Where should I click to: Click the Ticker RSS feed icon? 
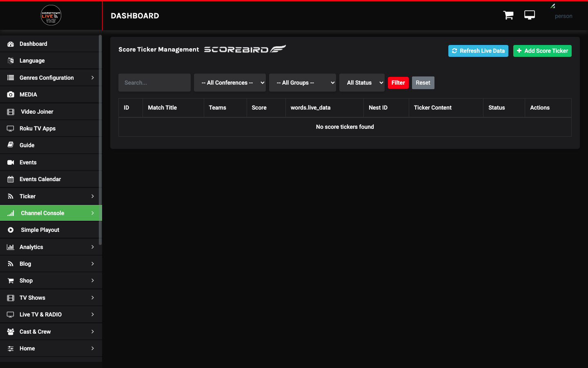11,196
